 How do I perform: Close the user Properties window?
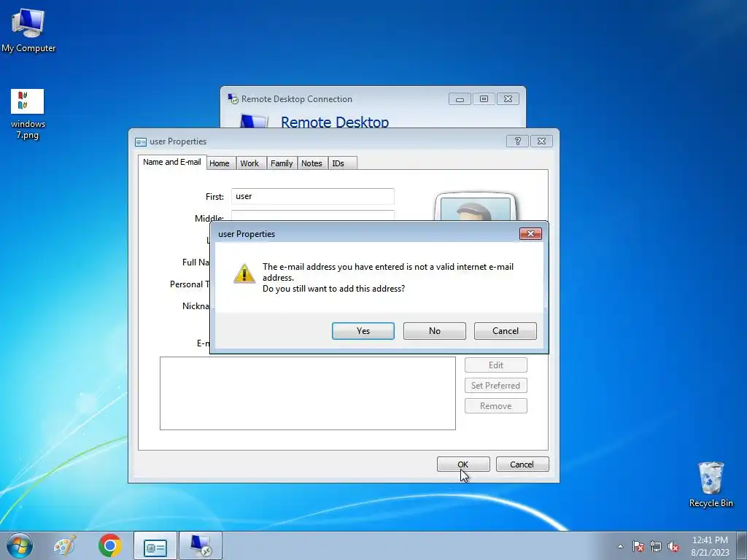click(542, 141)
